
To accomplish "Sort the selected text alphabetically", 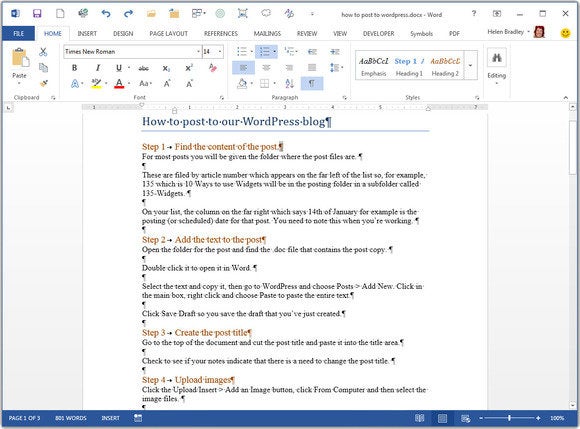I will point(290,84).
